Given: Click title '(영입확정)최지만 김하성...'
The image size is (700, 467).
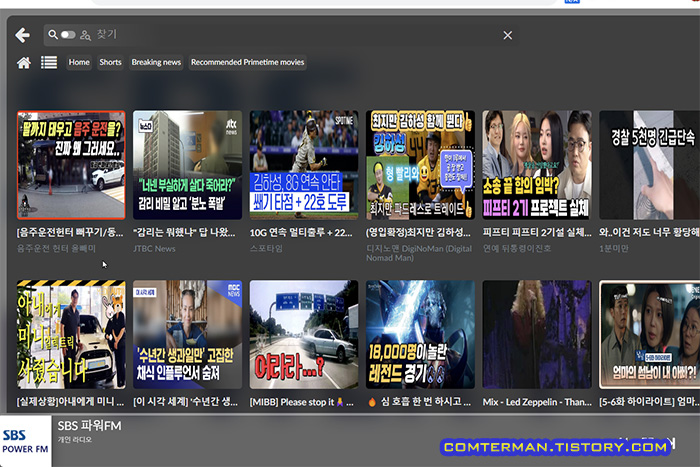Looking at the screenshot, I should [418, 233].
